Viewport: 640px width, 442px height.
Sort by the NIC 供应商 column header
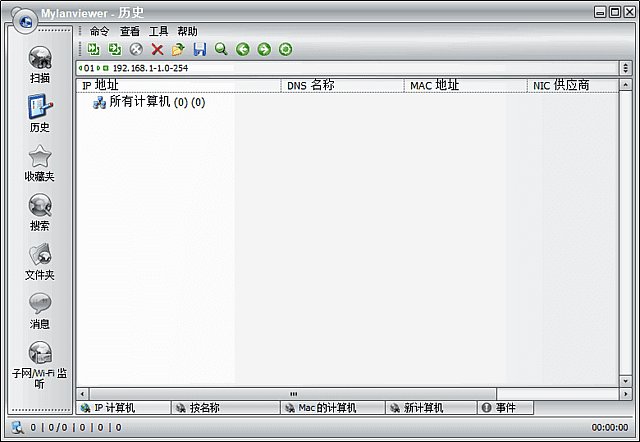573,85
